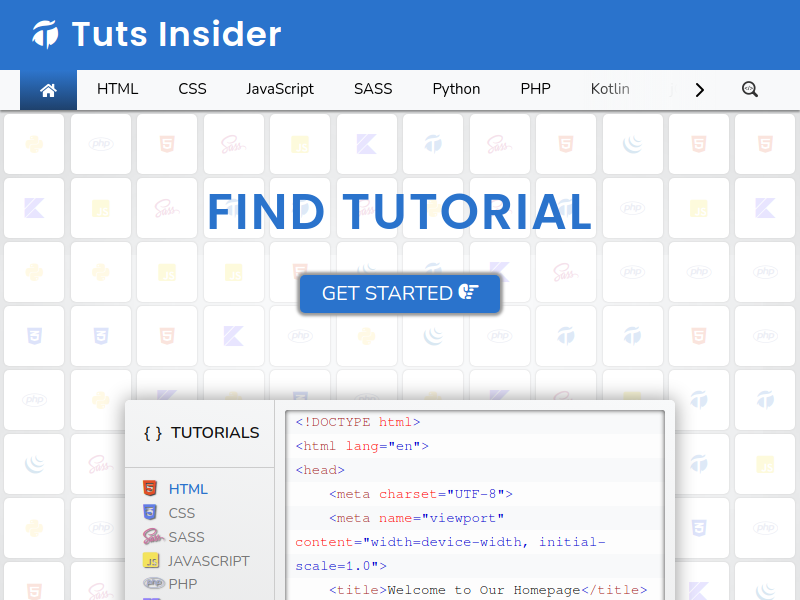Screen dimensions: 800x600
Task: Click the PHP logo icon in Tutorials sidebar
Action: pyautogui.click(x=153, y=584)
